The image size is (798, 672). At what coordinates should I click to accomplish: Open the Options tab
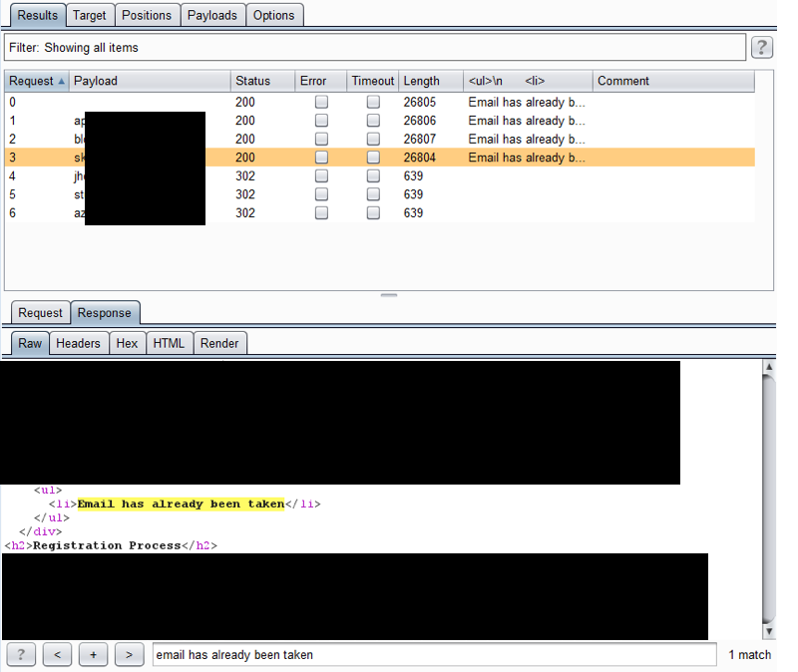(273, 15)
